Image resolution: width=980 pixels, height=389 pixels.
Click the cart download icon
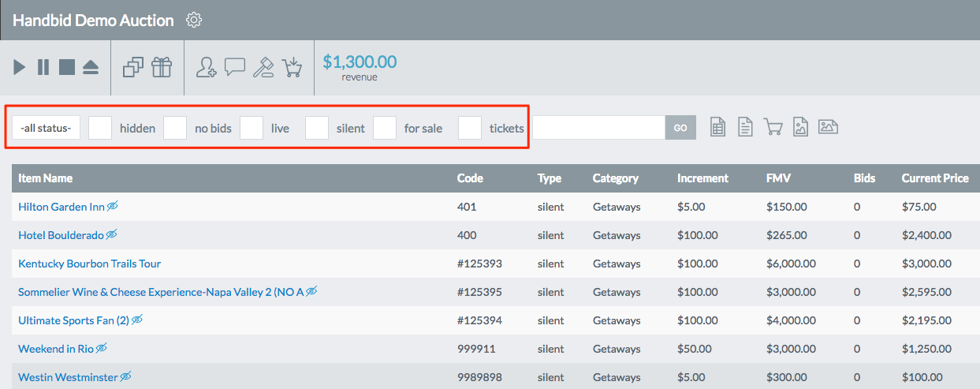pyautogui.click(x=292, y=67)
